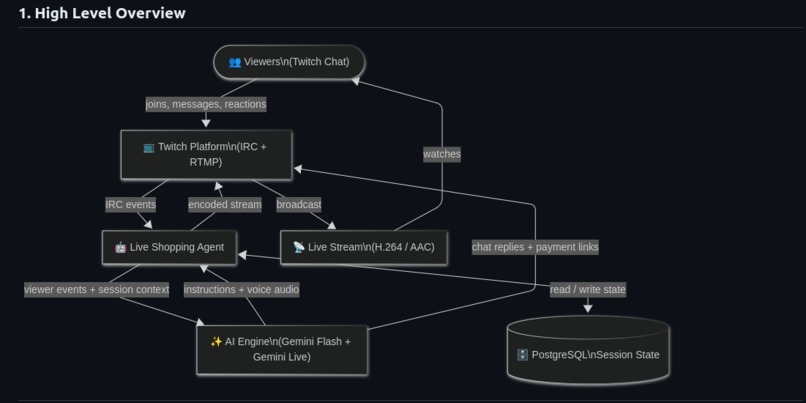Click the 'encoded stream' edge label
806x403 pixels.
click(225, 205)
